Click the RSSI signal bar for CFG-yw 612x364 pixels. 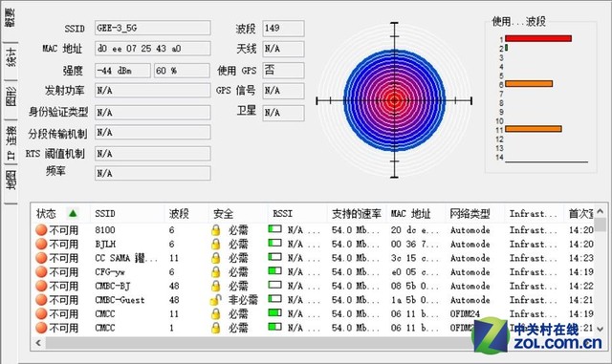(x=274, y=270)
